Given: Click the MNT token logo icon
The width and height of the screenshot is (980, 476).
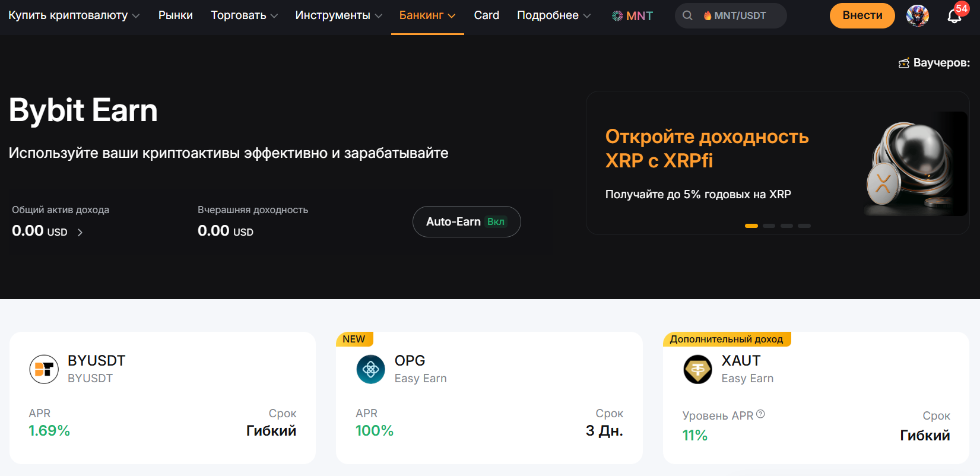Looking at the screenshot, I should click(x=617, y=16).
